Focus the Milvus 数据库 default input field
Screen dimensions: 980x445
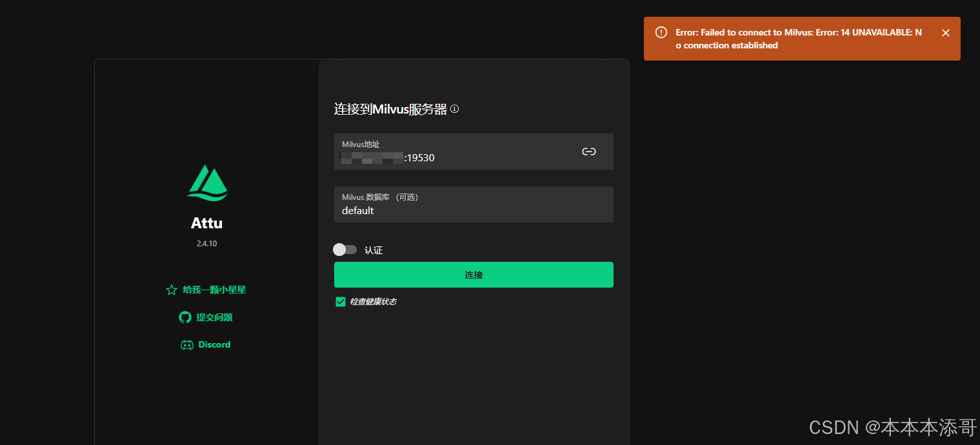pyautogui.click(x=474, y=204)
